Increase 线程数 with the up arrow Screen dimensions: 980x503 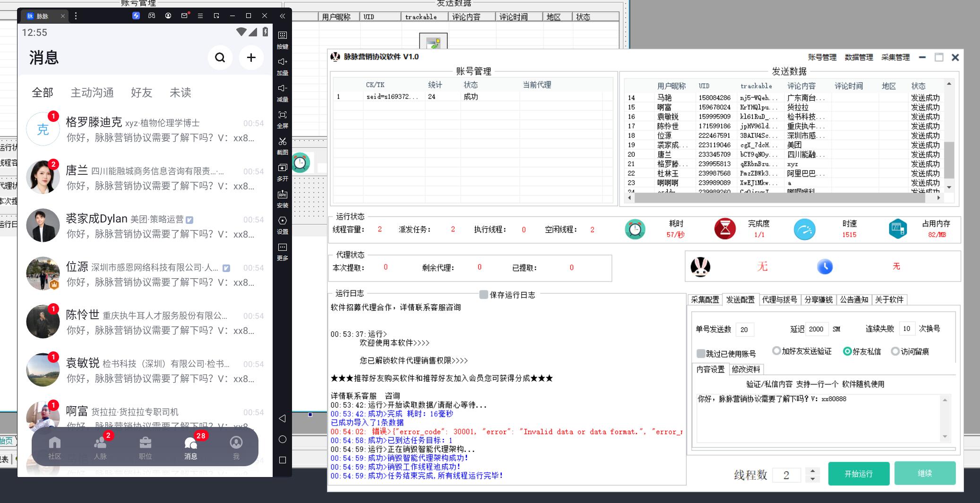coord(812,471)
